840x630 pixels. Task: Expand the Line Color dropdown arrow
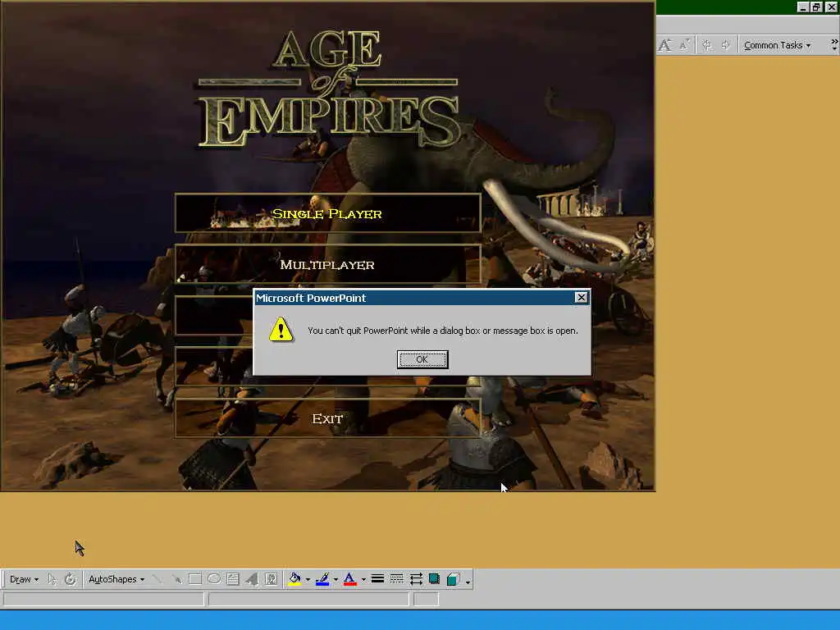click(336, 579)
